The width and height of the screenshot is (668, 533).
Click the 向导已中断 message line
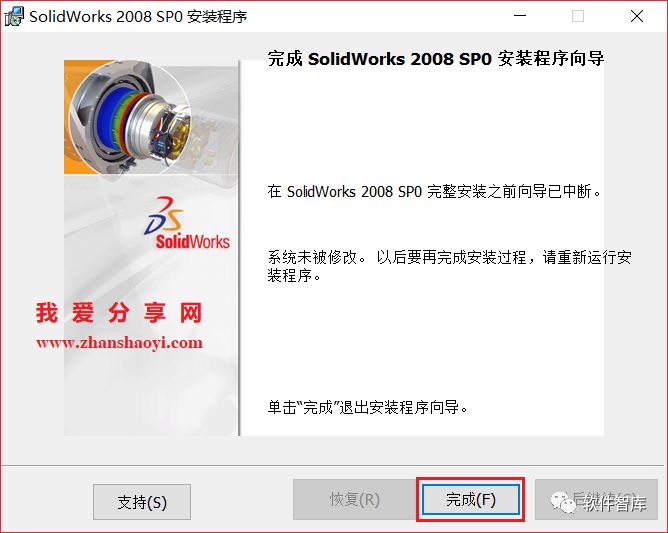434,191
